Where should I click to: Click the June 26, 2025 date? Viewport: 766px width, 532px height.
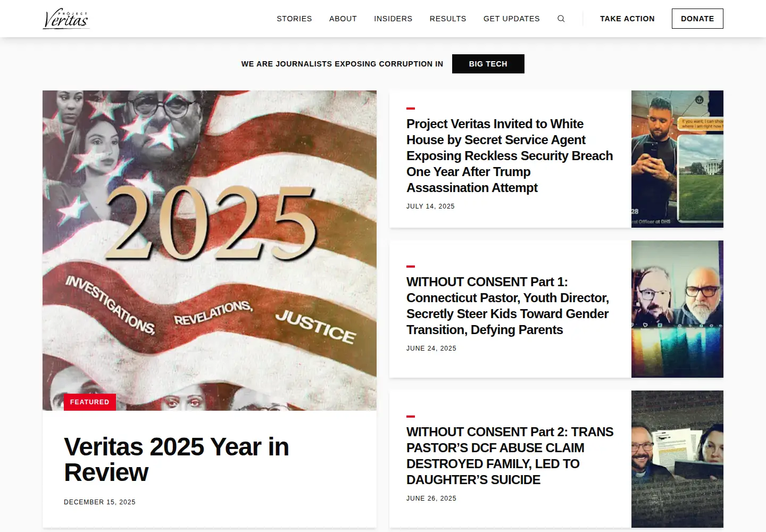[x=431, y=498]
